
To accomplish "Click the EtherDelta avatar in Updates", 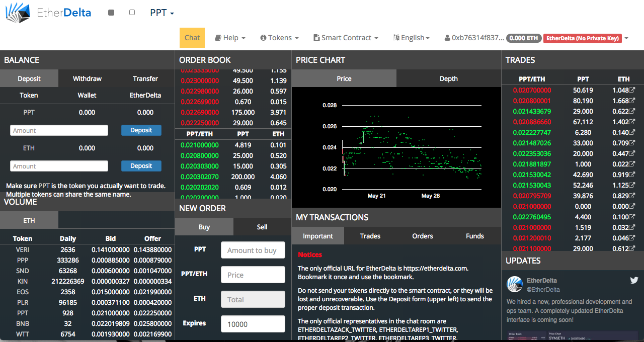I will pos(515,284).
